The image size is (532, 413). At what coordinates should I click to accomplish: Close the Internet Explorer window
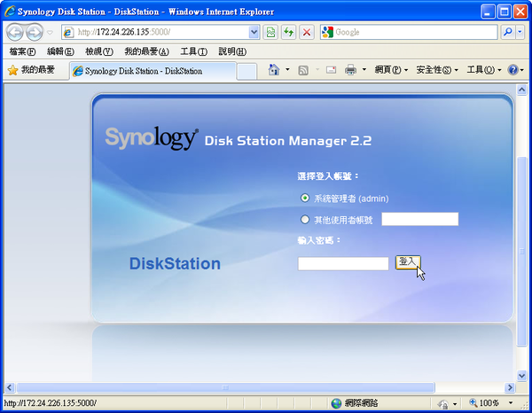pos(520,12)
